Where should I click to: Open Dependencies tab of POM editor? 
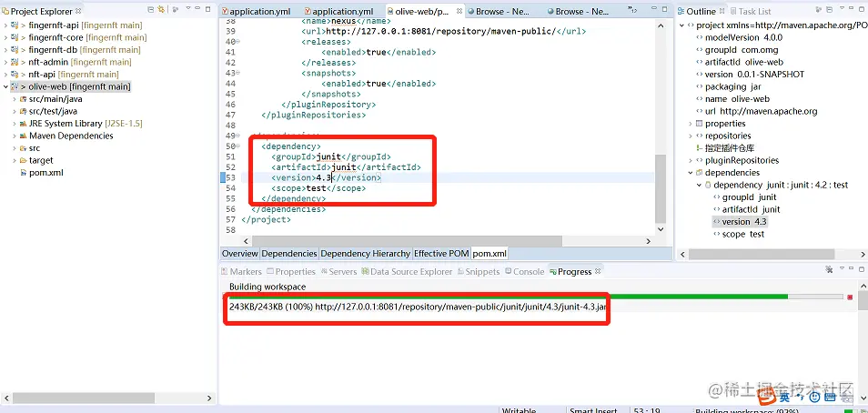click(289, 254)
